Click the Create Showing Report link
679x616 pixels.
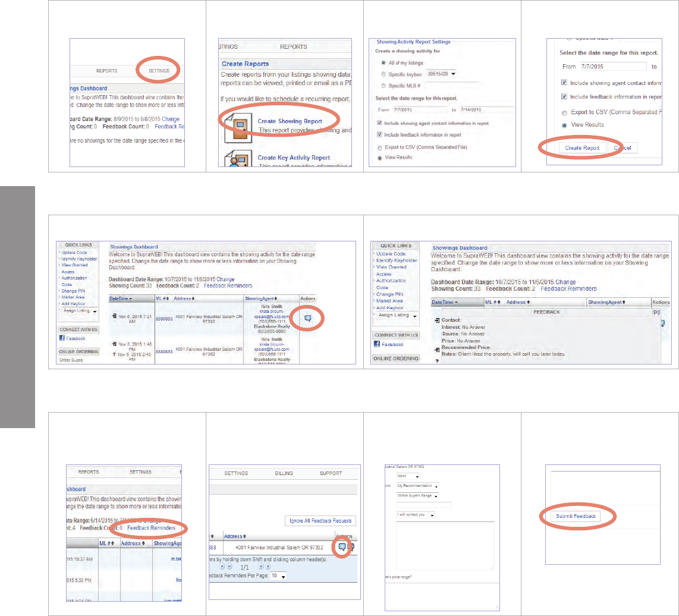pos(290,121)
